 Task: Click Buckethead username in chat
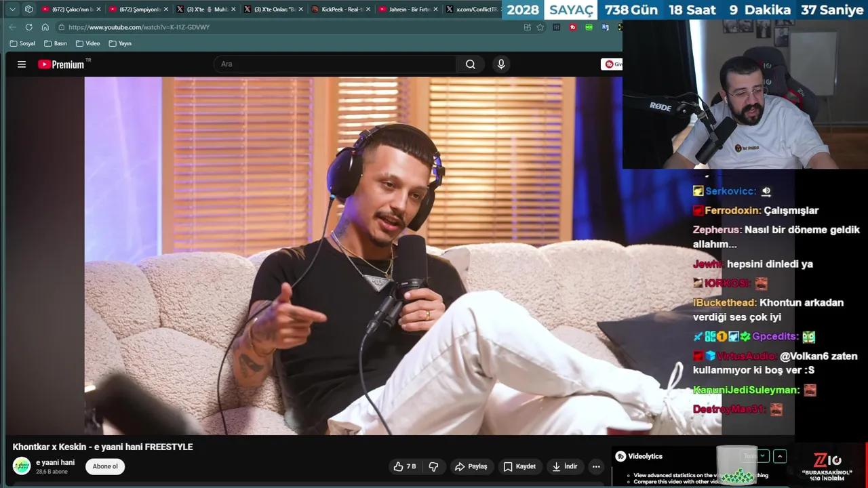tap(724, 303)
